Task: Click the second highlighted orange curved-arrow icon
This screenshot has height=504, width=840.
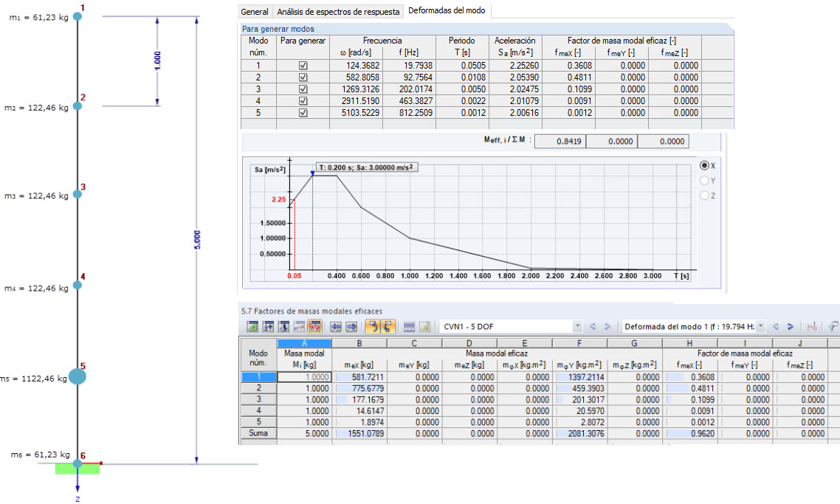Action: 388,326
